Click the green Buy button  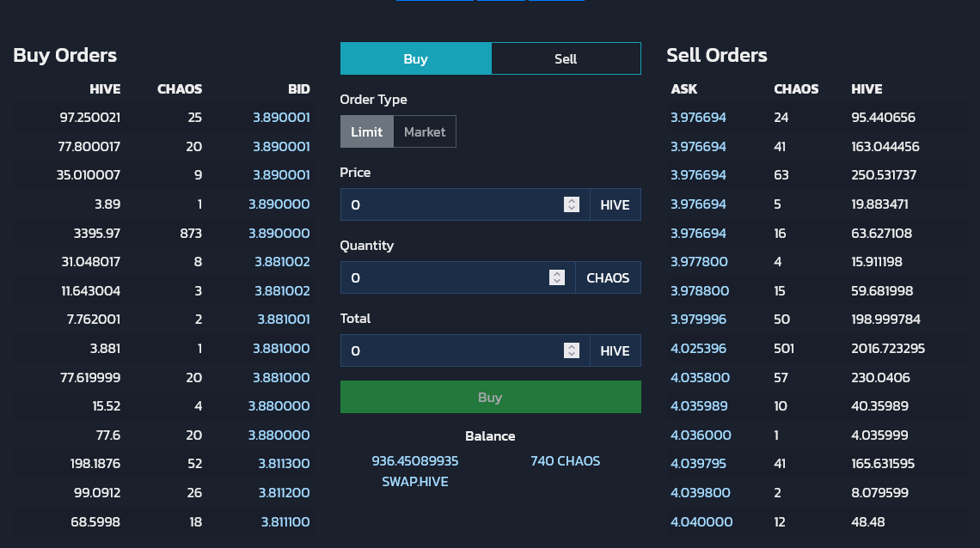(x=491, y=397)
